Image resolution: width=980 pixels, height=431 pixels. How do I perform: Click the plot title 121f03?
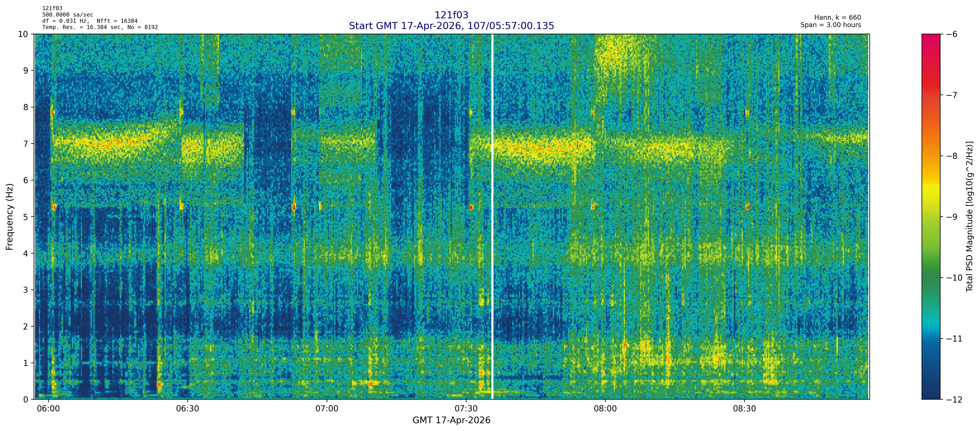coord(451,15)
